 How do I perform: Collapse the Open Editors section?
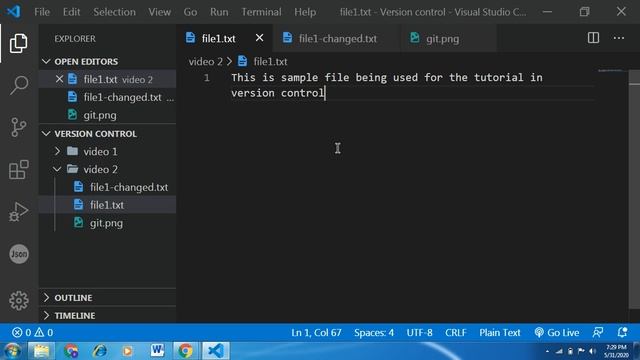click(108, 61)
